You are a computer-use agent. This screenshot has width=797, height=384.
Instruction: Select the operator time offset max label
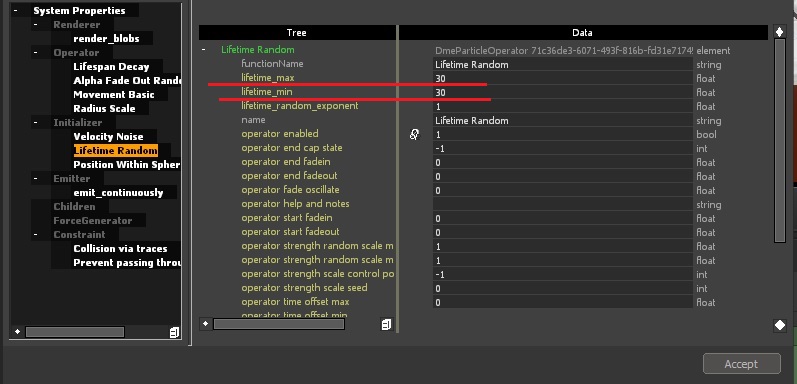pyautogui.click(x=295, y=302)
